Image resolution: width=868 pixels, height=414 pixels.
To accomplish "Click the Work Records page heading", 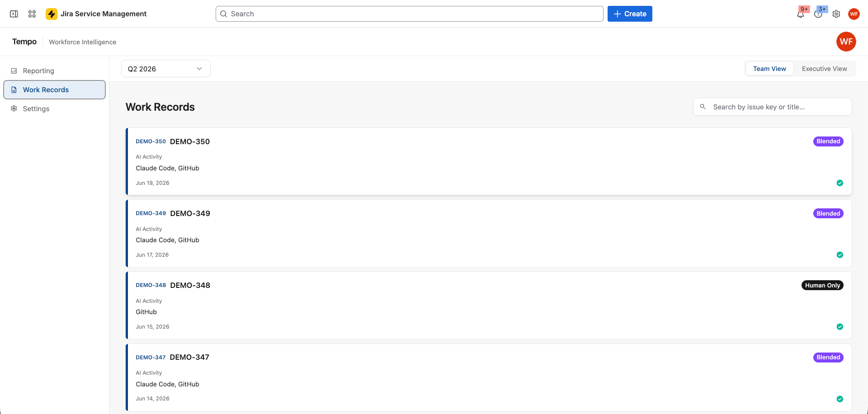I will click(x=160, y=107).
